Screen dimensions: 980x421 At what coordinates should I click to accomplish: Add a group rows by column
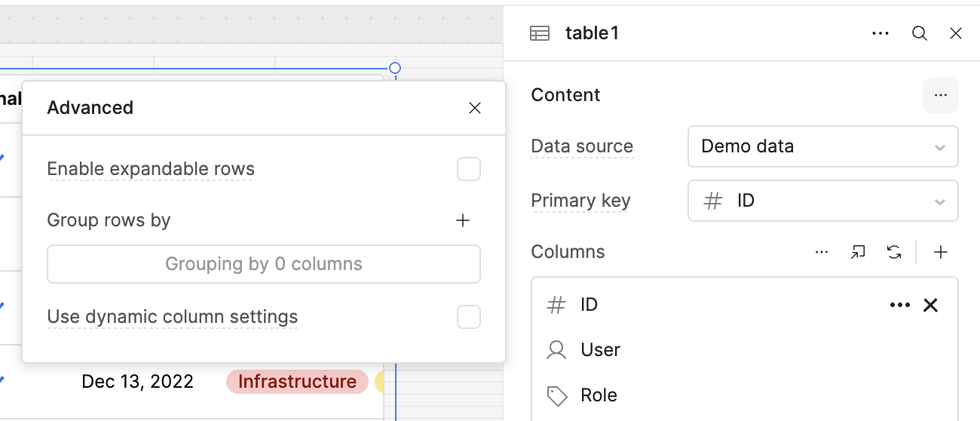click(463, 220)
